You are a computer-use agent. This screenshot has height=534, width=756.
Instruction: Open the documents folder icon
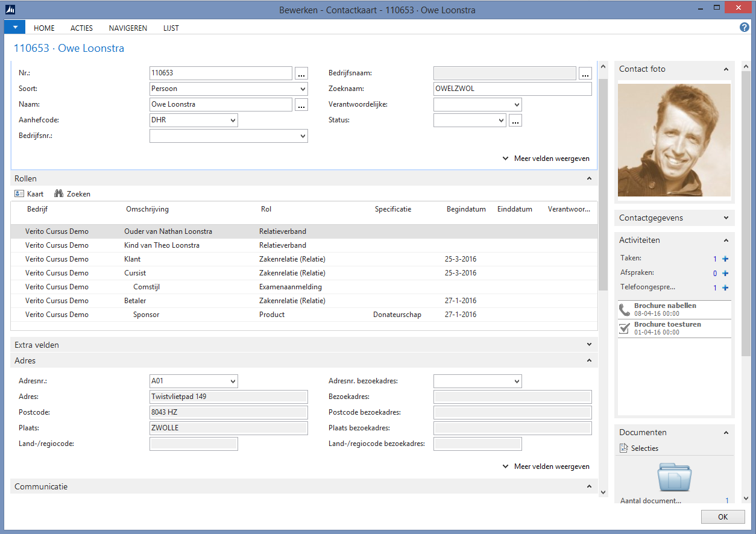click(675, 476)
